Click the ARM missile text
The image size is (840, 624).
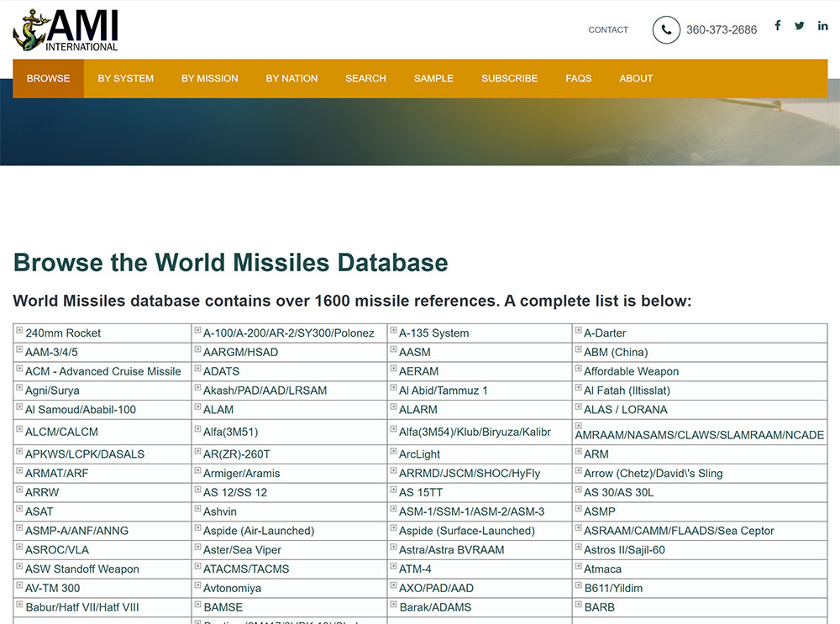[596, 454]
